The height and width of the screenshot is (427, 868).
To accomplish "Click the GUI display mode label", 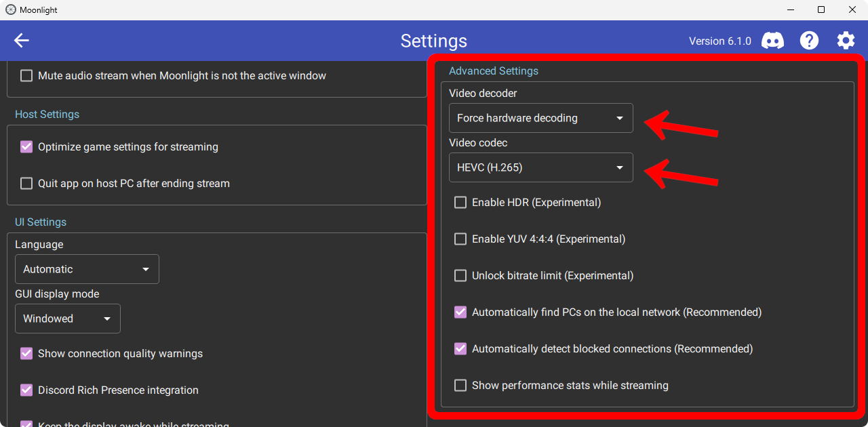I will point(57,294).
